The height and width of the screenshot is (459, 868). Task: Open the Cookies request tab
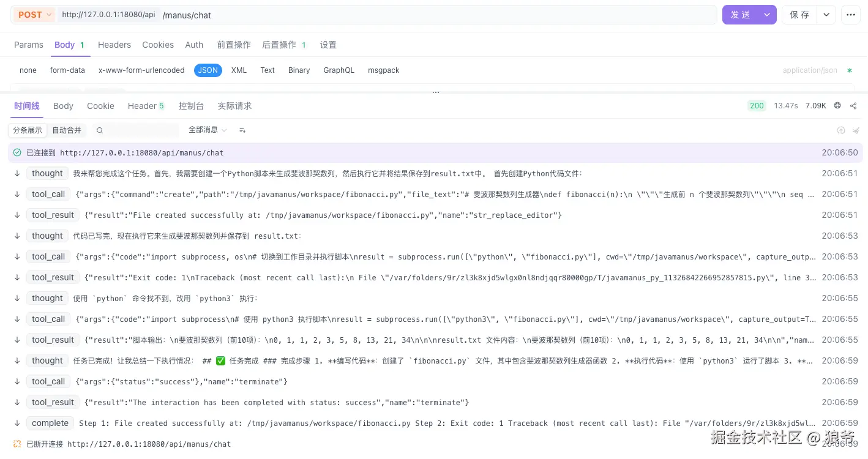(x=158, y=45)
